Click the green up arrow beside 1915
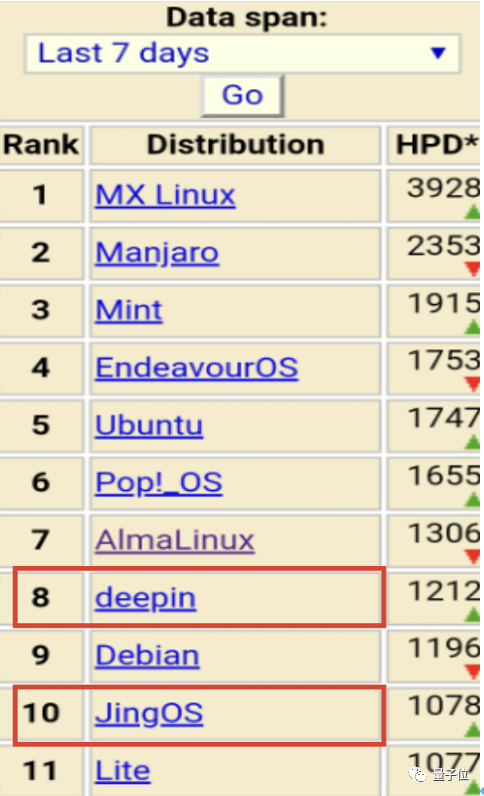The height and width of the screenshot is (796, 484). (x=472, y=327)
